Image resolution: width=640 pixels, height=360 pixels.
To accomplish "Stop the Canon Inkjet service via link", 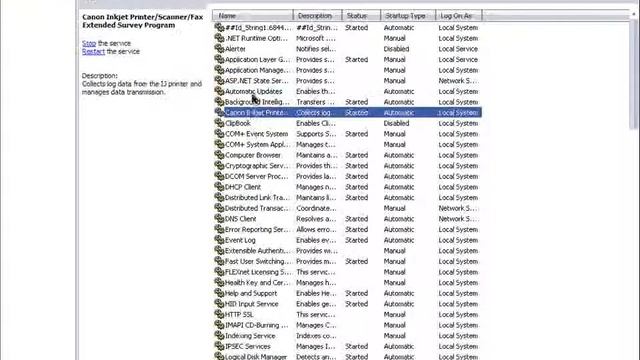I will click(89, 43).
